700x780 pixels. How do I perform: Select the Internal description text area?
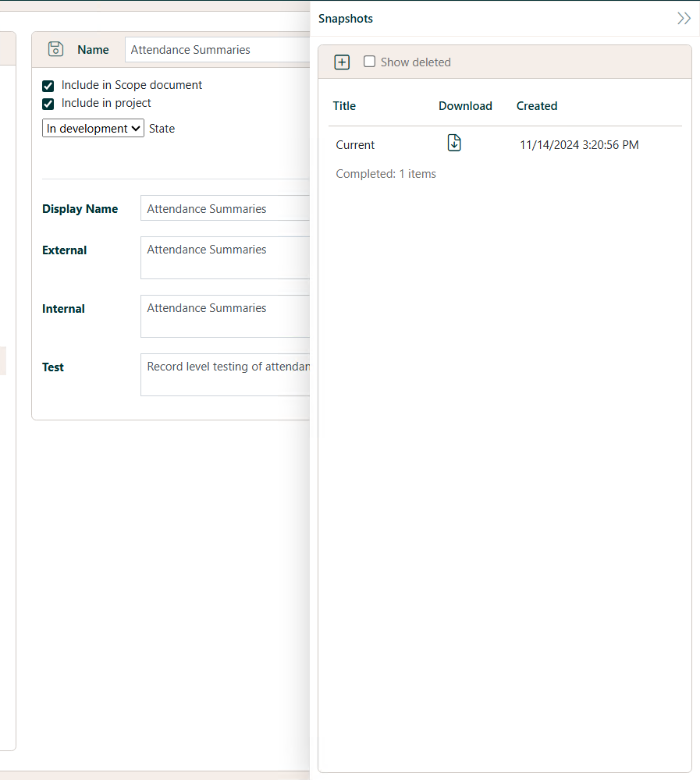pos(226,316)
